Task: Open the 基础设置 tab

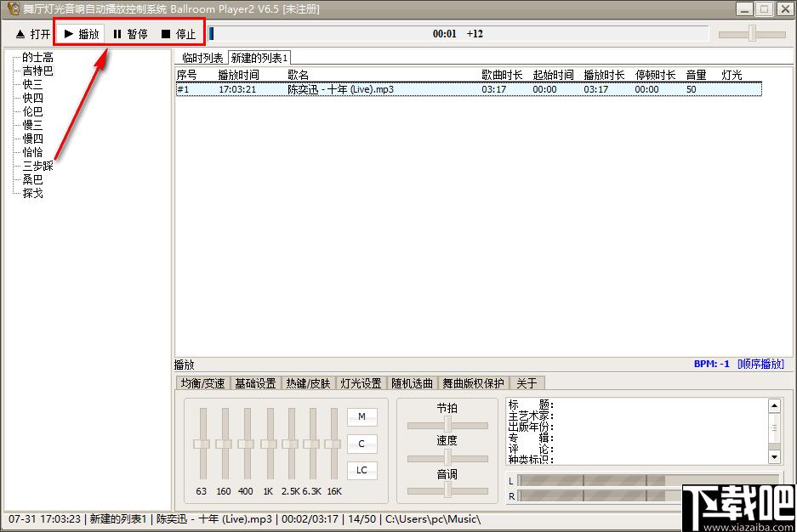Action: (255, 383)
